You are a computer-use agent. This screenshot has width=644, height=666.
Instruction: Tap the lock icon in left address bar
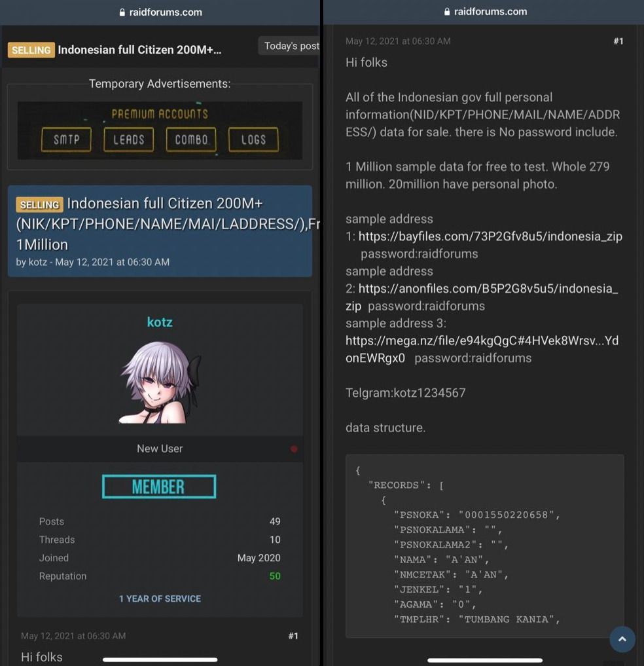(122, 12)
